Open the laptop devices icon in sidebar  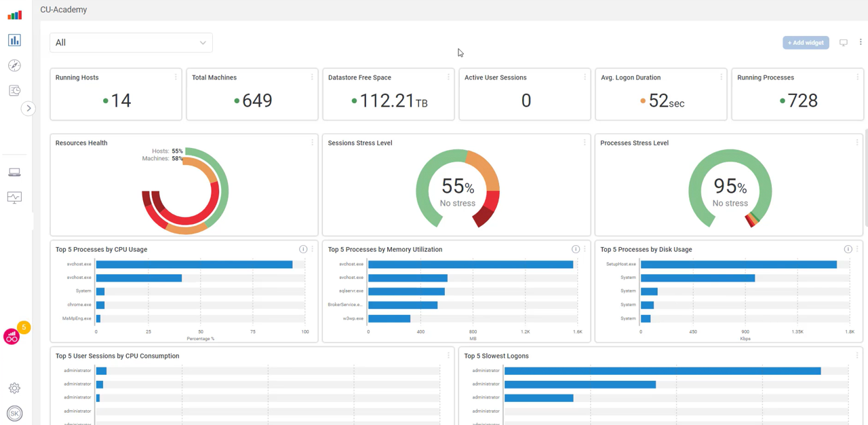point(14,172)
